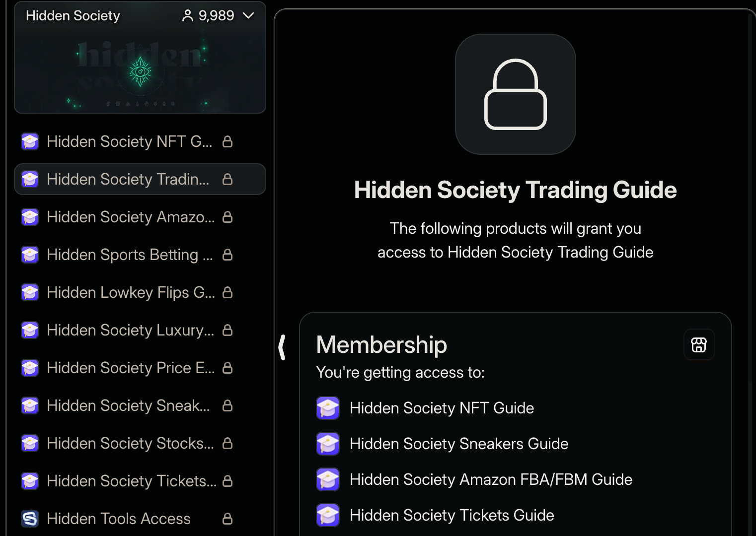The height and width of the screenshot is (536, 756).
Task: Click the Hidden Society Luxury channel entry
Action: click(130, 330)
